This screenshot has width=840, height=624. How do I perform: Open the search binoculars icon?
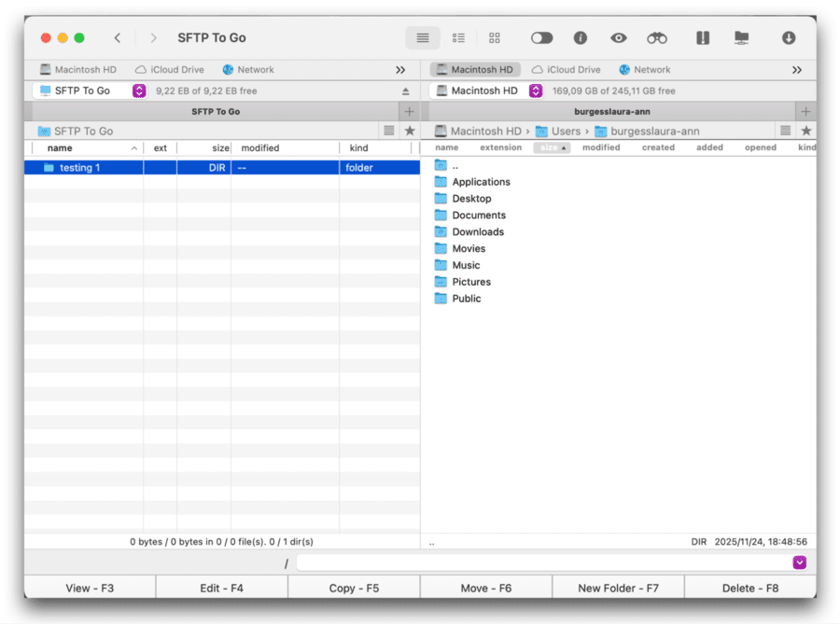coord(656,37)
